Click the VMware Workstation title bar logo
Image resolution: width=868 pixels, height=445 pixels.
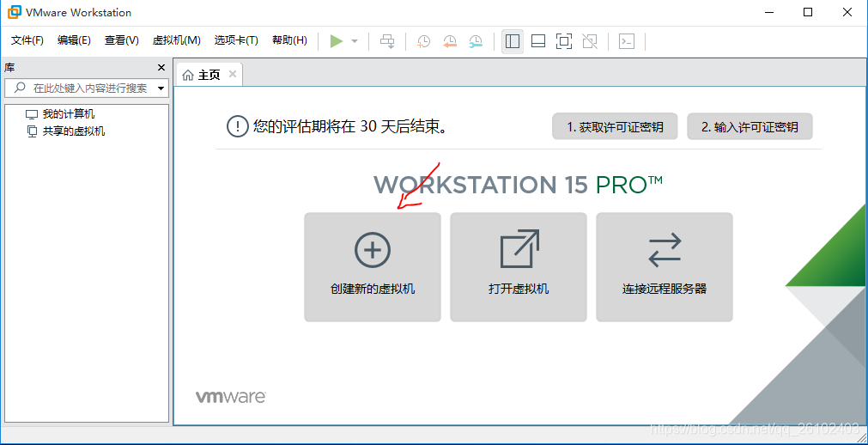pyautogui.click(x=14, y=12)
